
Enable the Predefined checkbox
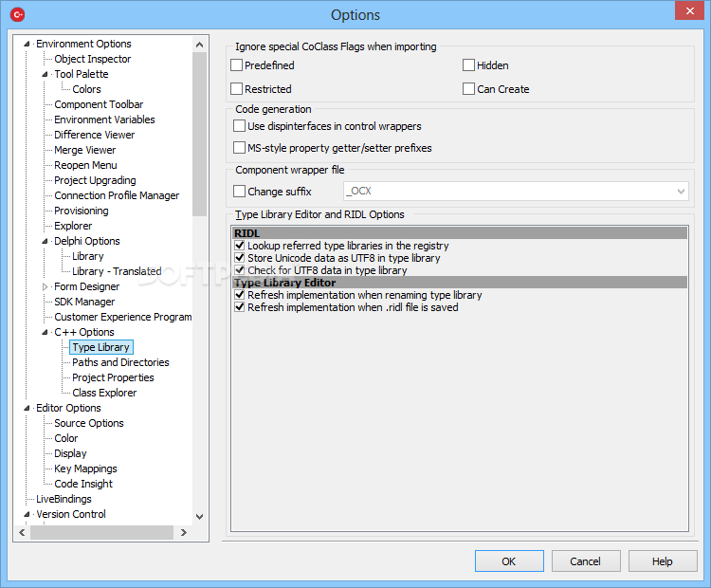[x=236, y=65]
